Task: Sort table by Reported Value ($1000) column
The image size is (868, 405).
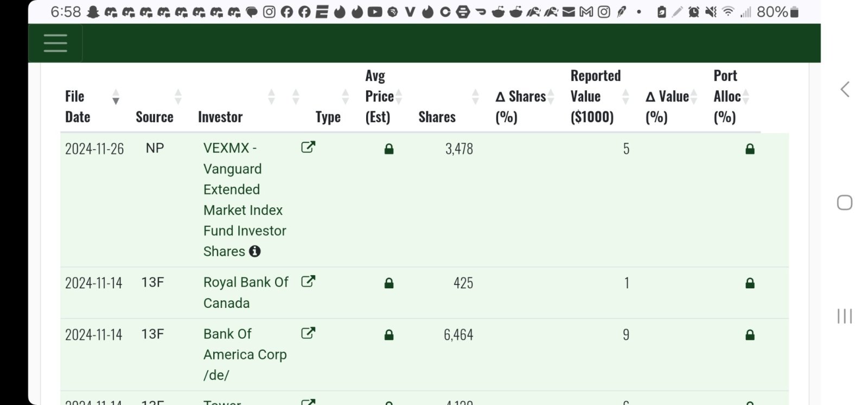Action: point(626,97)
